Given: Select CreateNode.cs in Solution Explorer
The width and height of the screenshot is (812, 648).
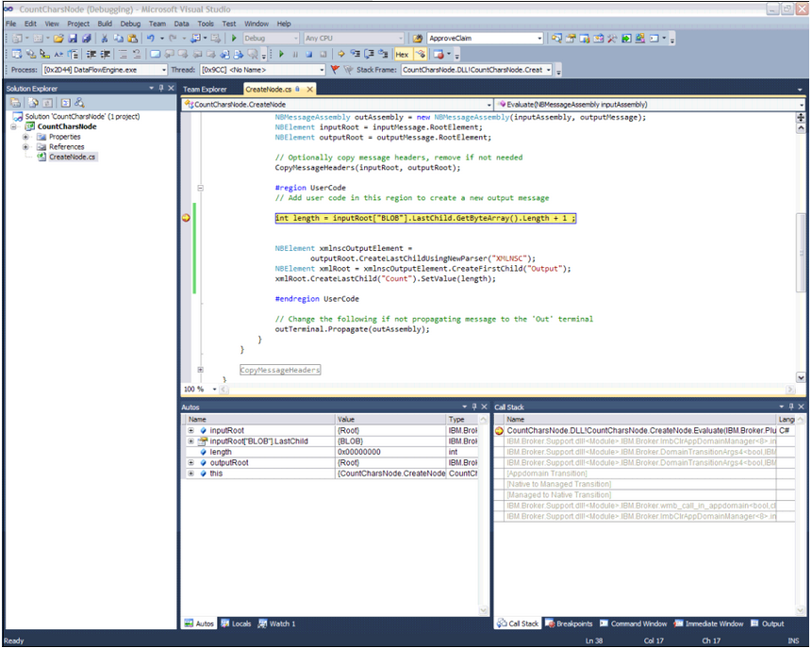Looking at the screenshot, I should click(72, 158).
